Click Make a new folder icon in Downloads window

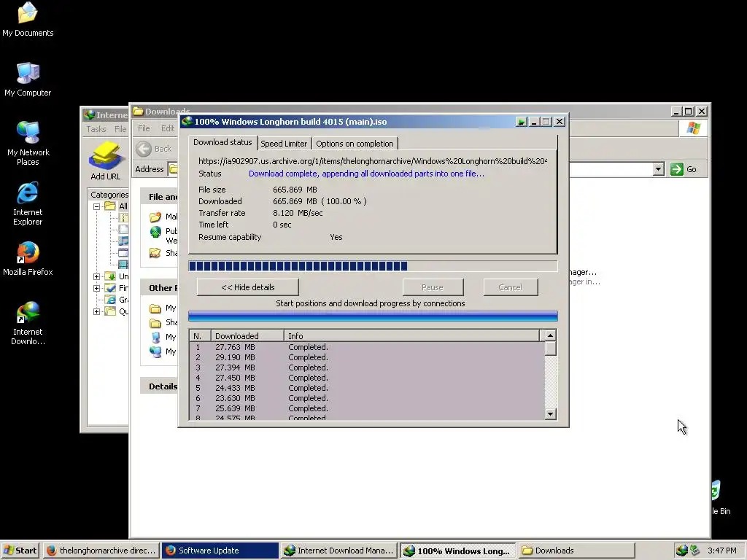[x=155, y=217]
